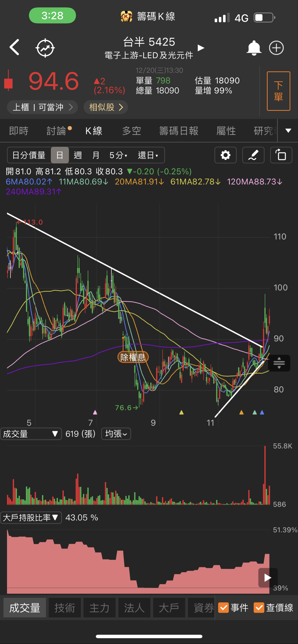Tap the 61MA82.78 moving average label

tap(196, 181)
